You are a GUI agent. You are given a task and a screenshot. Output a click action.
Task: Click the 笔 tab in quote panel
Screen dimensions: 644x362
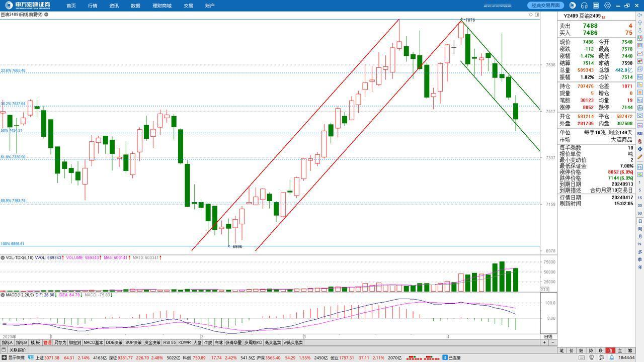(x=562, y=350)
